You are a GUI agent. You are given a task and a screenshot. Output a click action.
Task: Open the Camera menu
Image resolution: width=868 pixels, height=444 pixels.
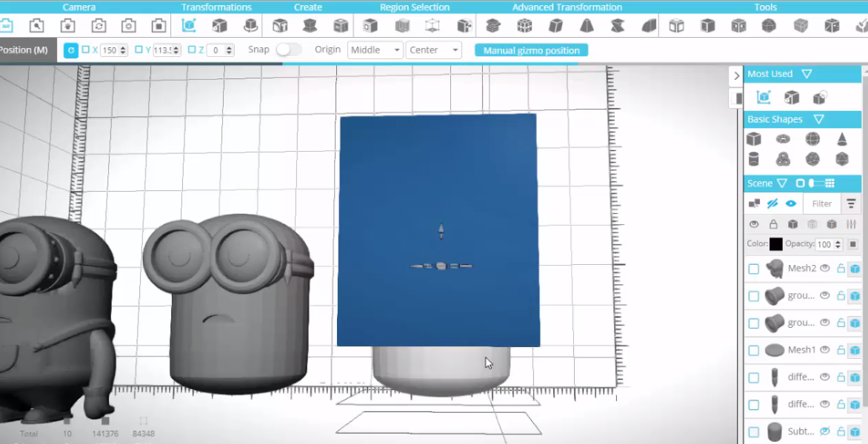pos(79,7)
